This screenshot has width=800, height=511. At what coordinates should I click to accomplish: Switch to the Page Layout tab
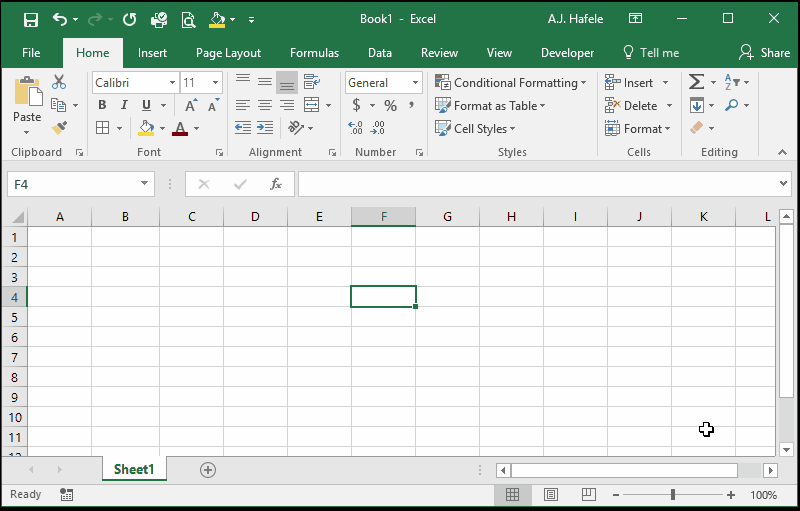coord(228,53)
